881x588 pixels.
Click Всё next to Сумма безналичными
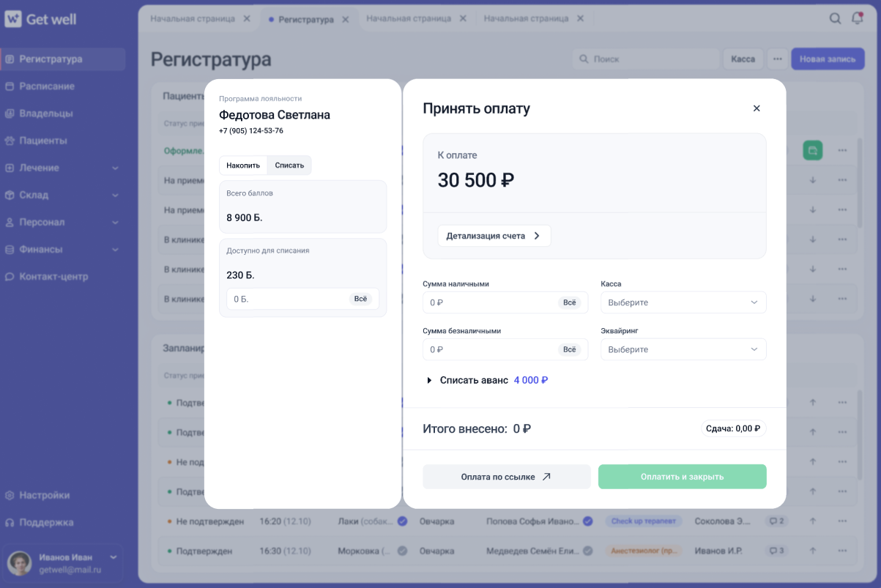click(x=569, y=349)
